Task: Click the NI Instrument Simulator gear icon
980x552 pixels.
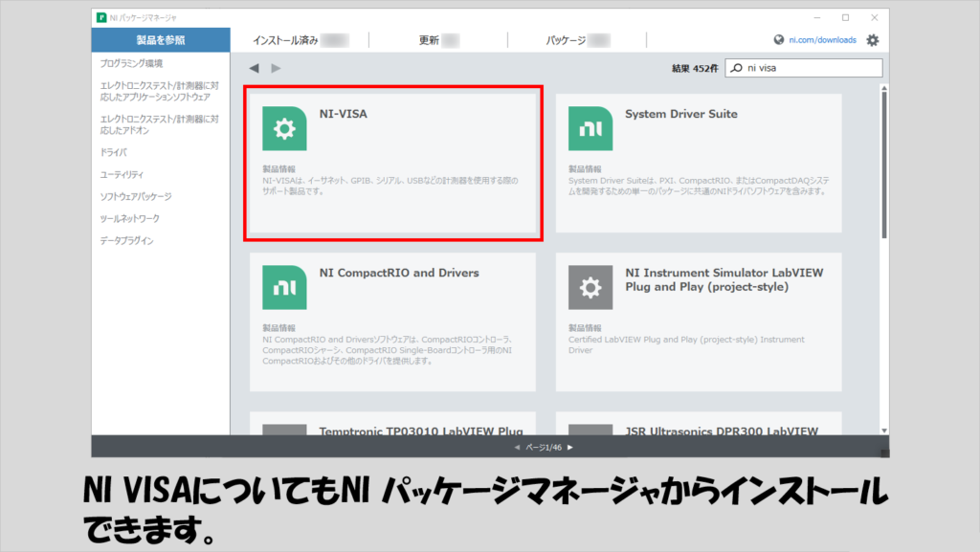Action: pos(590,287)
